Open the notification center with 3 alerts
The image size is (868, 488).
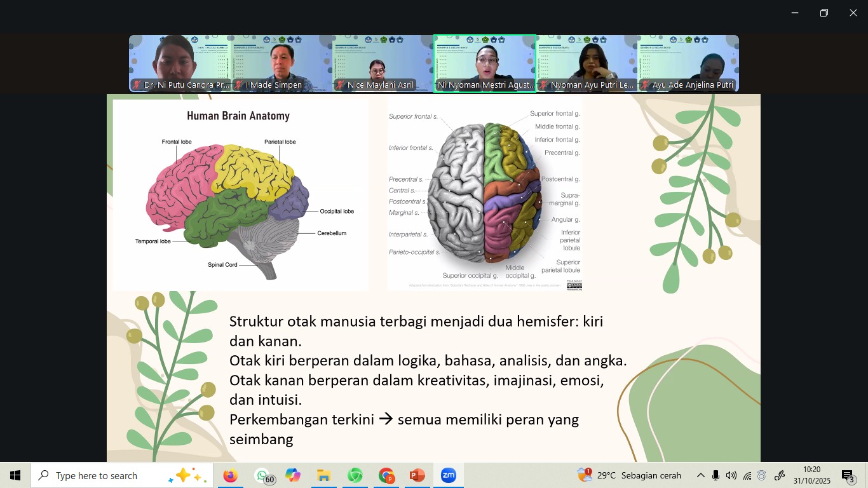(x=848, y=475)
